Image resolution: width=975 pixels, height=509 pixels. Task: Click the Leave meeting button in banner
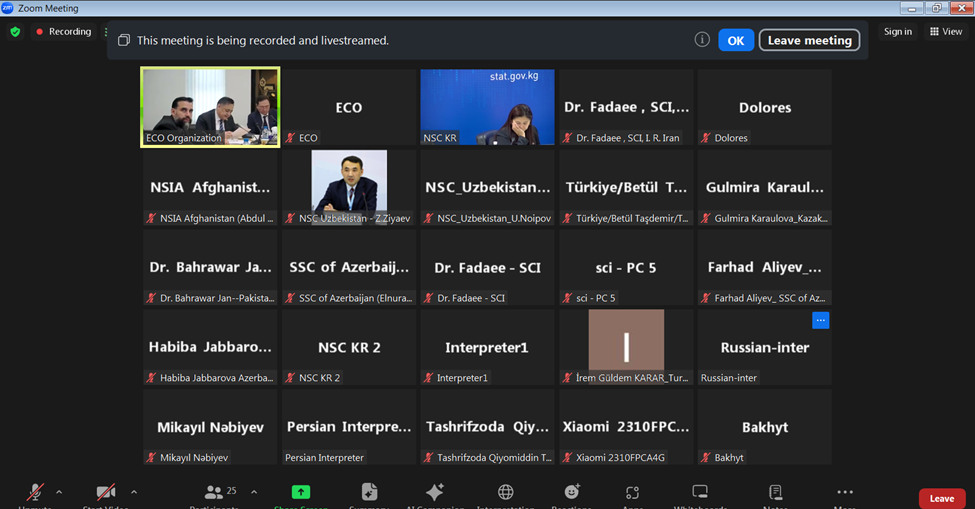point(809,40)
